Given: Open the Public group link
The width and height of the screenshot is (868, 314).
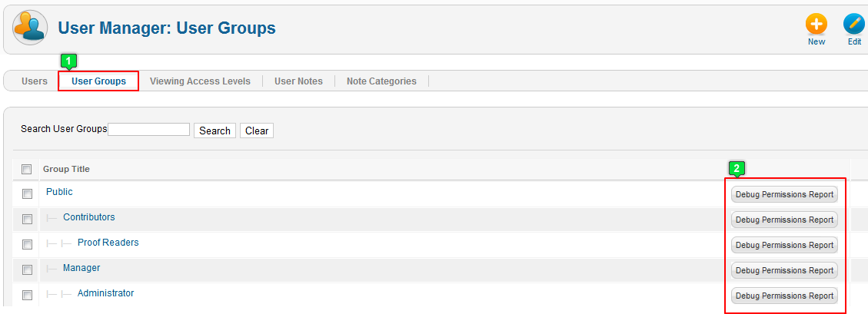Looking at the screenshot, I should pyautogui.click(x=59, y=192).
